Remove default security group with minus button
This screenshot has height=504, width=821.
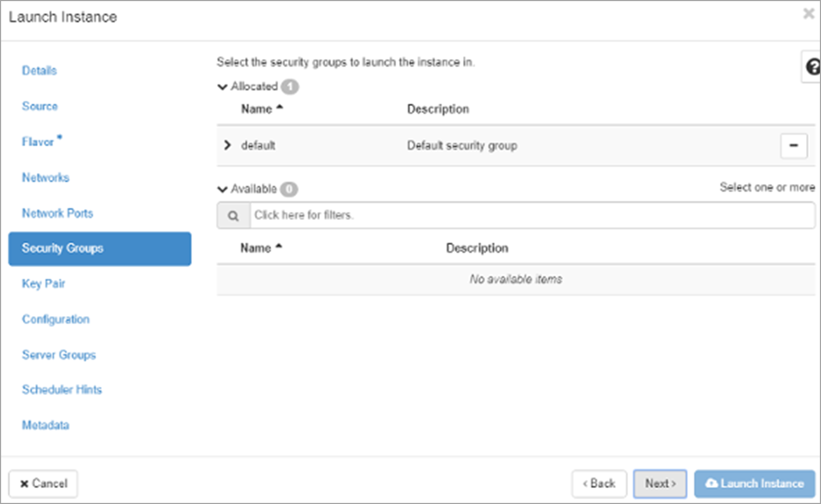coord(793,146)
